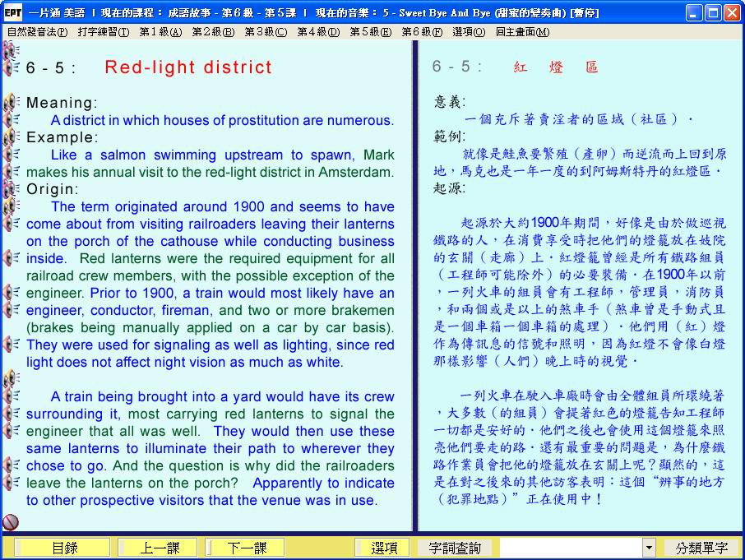Expand the word lookup dropdown arrow

tap(649, 548)
